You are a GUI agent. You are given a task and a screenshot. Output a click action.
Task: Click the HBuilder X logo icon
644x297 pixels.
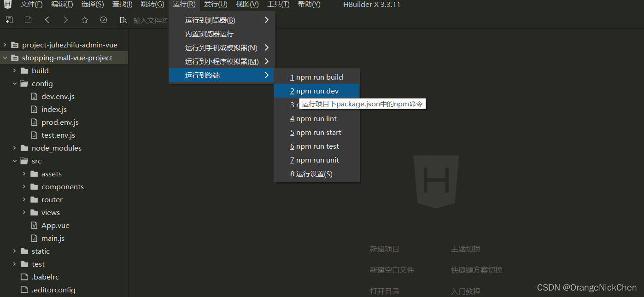[8, 5]
